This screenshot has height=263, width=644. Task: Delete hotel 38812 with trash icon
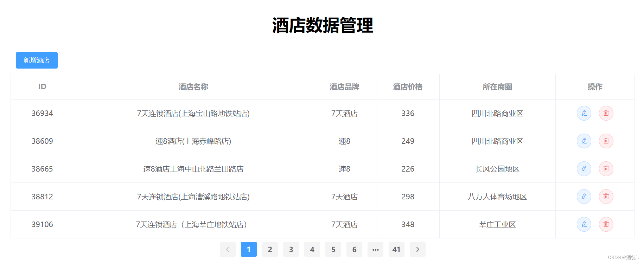tap(606, 197)
